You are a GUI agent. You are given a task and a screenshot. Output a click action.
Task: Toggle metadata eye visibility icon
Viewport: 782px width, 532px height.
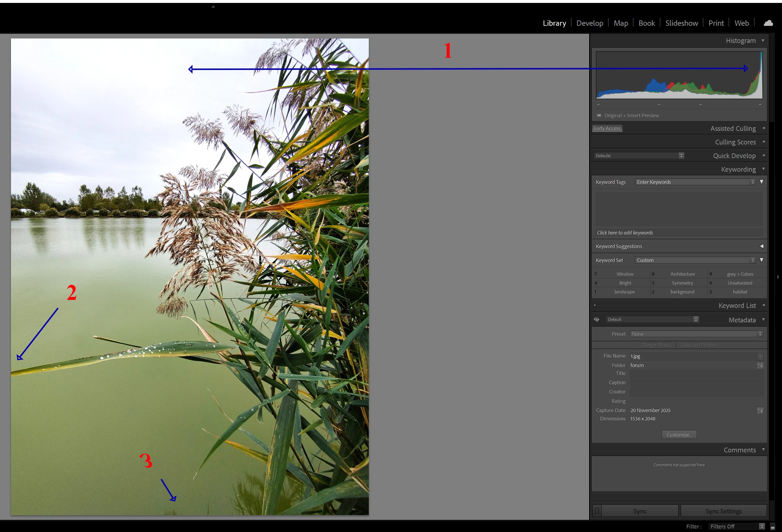point(597,319)
